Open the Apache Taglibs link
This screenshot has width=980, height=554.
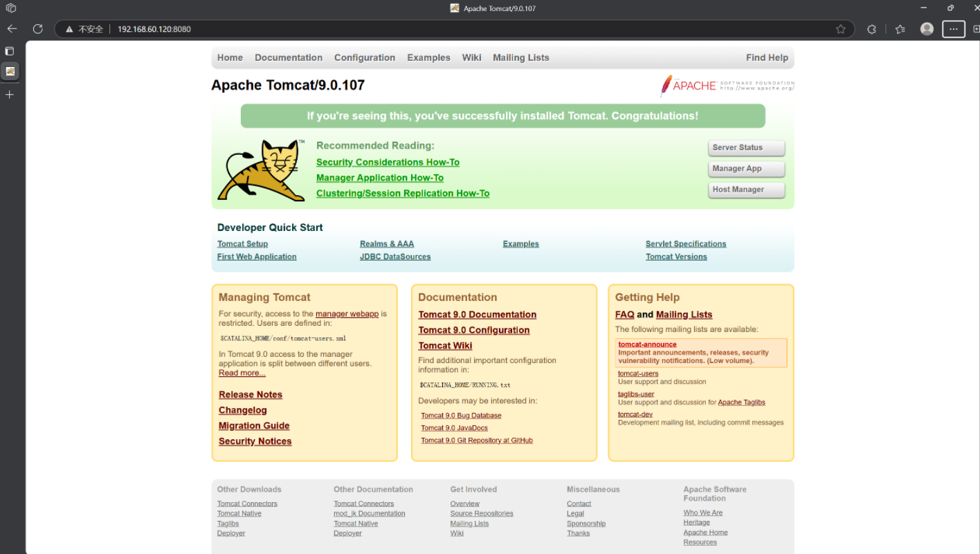741,403
